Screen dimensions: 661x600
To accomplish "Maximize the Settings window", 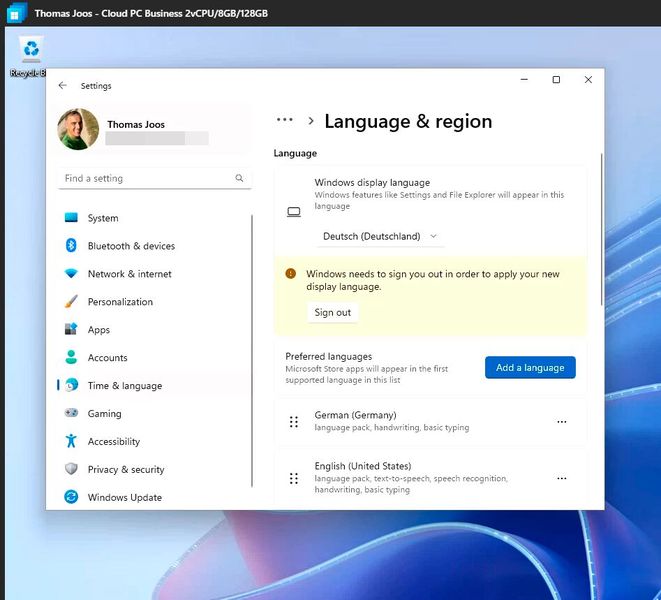I will pos(556,80).
